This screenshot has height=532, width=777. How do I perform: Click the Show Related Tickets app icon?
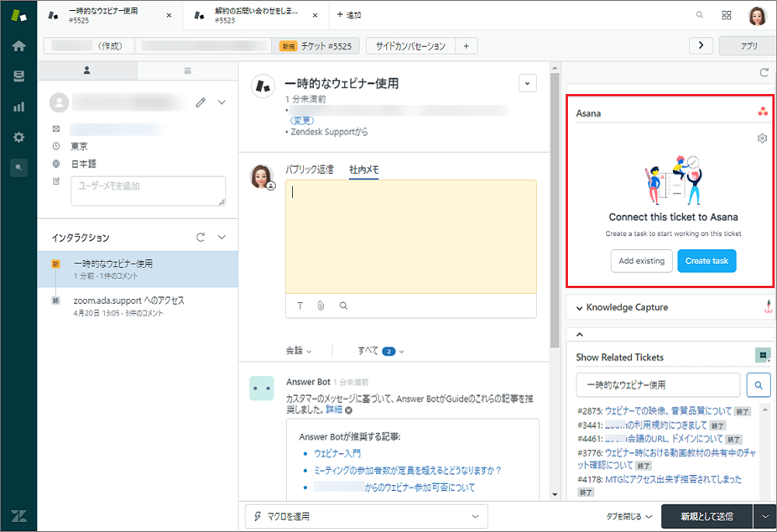pos(762,355)
